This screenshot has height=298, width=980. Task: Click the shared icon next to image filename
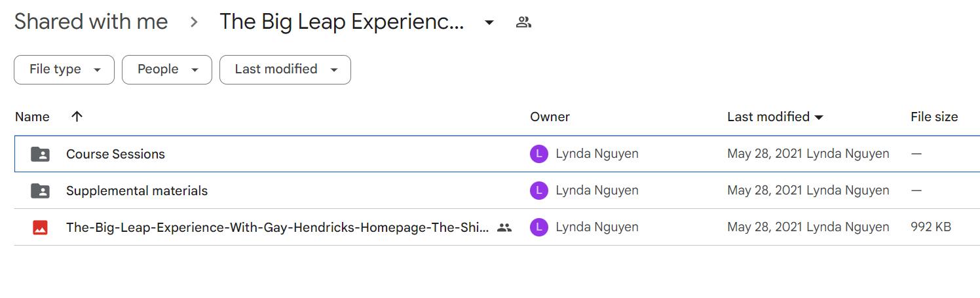coord(504,227)
